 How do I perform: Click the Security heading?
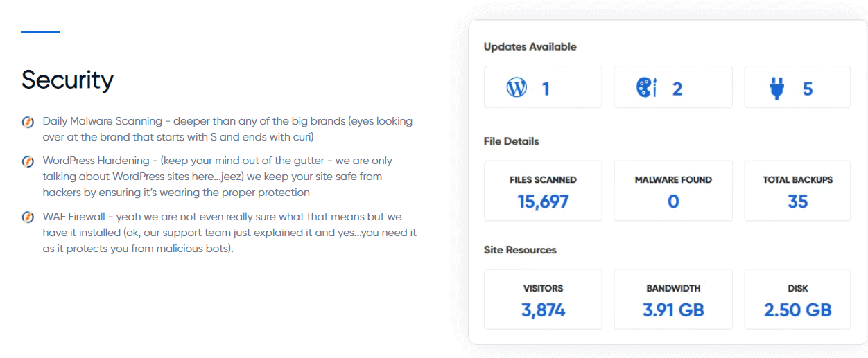click(x=67, y=80)
